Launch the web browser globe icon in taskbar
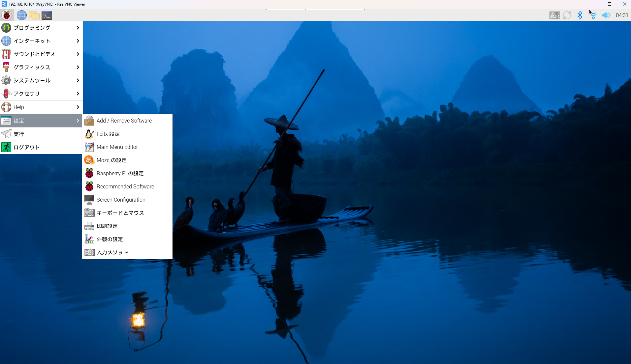 (22, 15)
